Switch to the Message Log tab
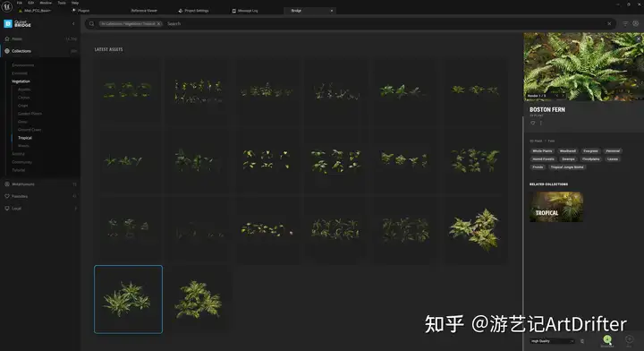This screenshot has height=351, width=644. click(245, 11)
